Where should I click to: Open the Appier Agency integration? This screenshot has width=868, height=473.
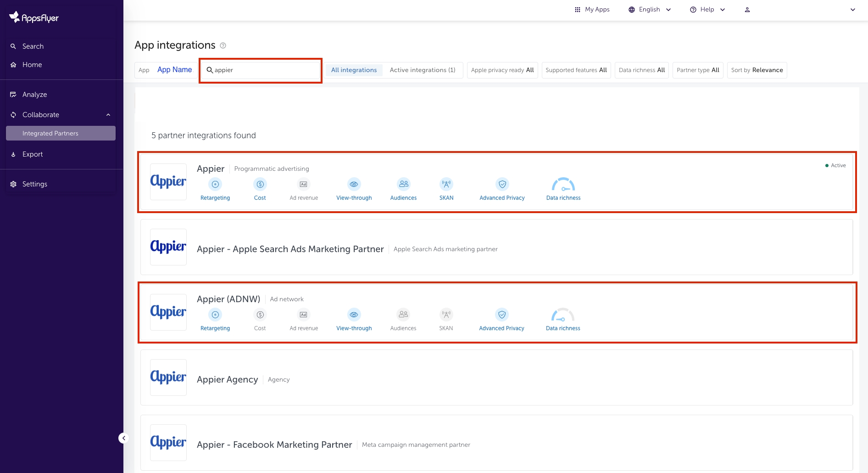228,380
